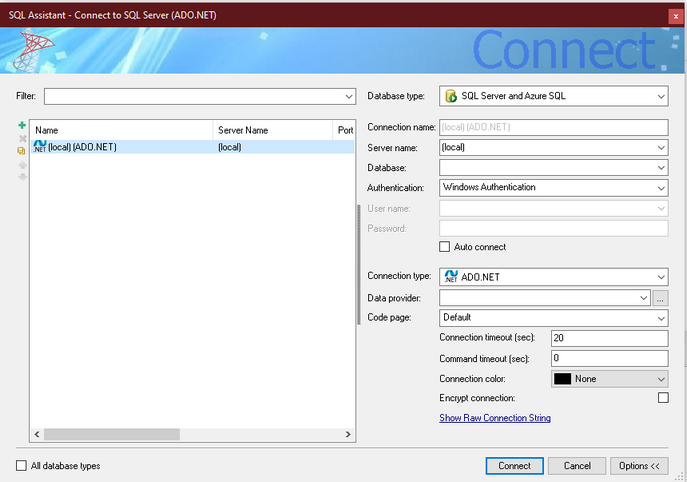Open the Code page dropdown
The height and width of the screenshot is (482, 687).
[661, 318]
